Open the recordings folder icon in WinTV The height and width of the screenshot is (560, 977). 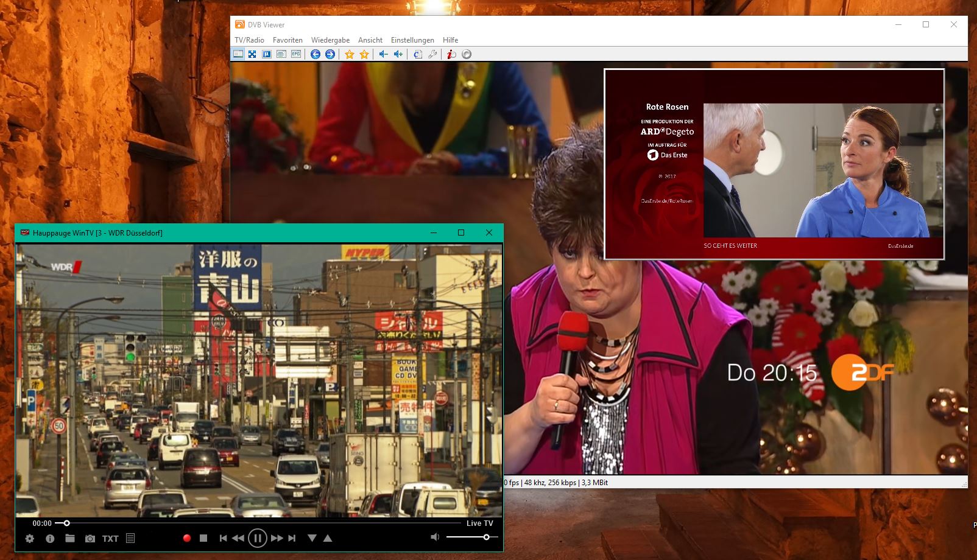point(70,538)
